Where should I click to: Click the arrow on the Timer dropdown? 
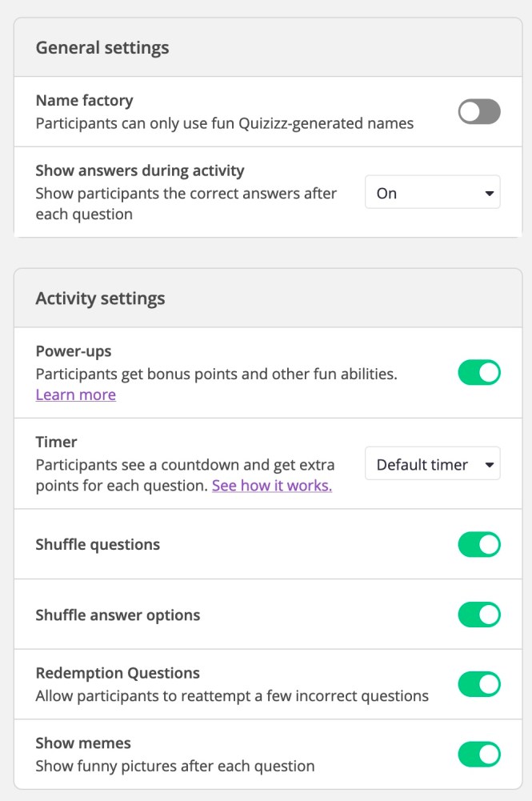(489, 465)
